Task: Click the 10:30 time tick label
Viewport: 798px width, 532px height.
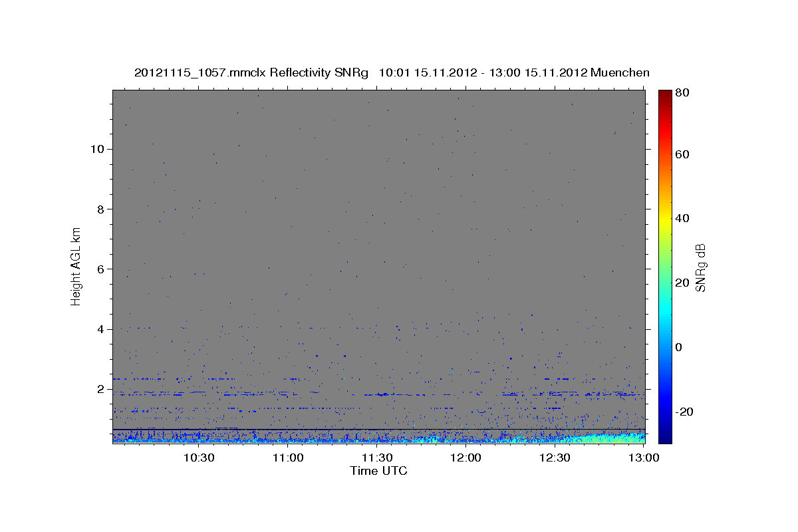Action: (x=199, y=458)
